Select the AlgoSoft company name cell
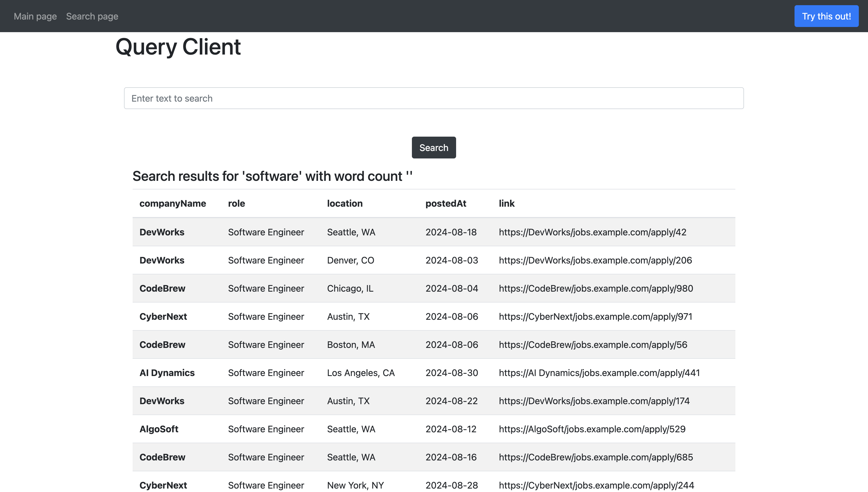The height and width of the screenshot is (492, 868). pyautogui.click(x=159, y=429)
